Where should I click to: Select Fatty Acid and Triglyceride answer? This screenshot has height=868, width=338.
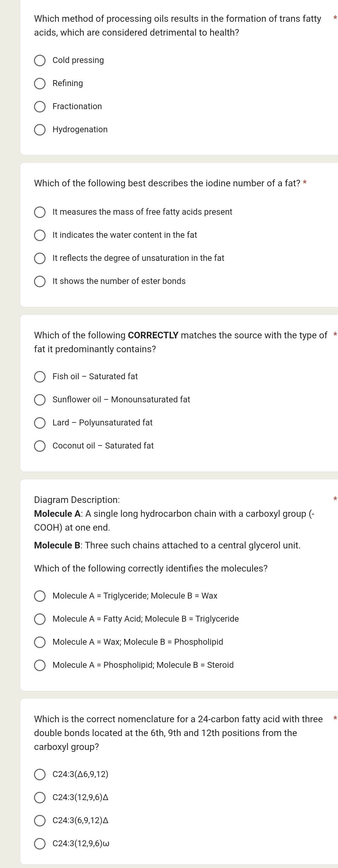(x=40, y=619)
